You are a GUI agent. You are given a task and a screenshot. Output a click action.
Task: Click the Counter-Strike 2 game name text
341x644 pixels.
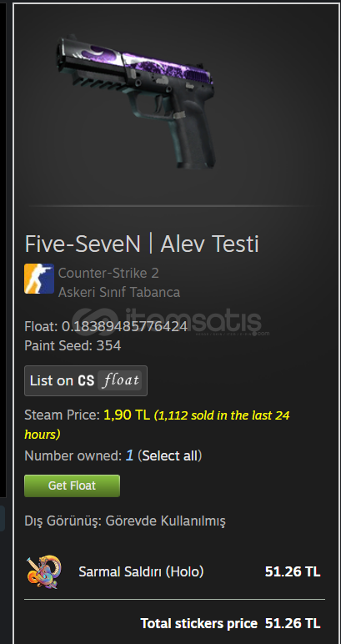pos(108,273)
